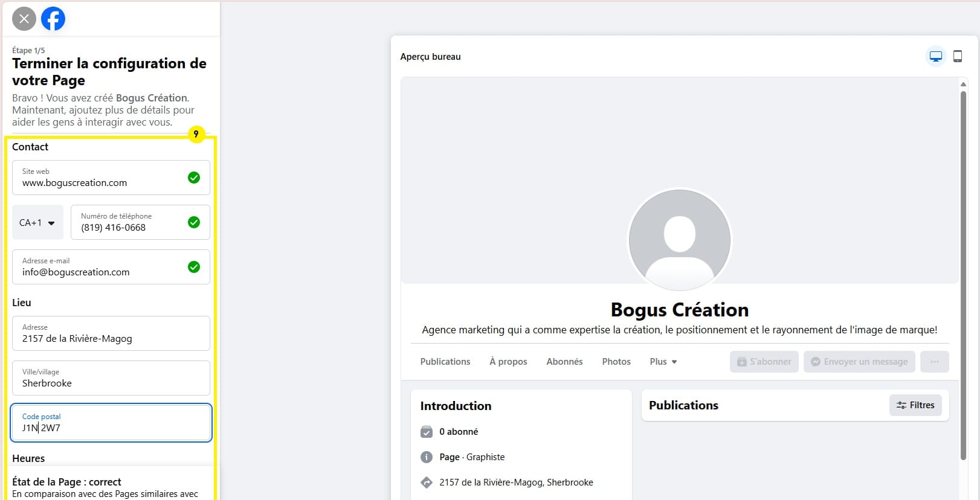This screenshot has height=500, width=980.
Task: Open the À propos tab
Action: [508, 362]
